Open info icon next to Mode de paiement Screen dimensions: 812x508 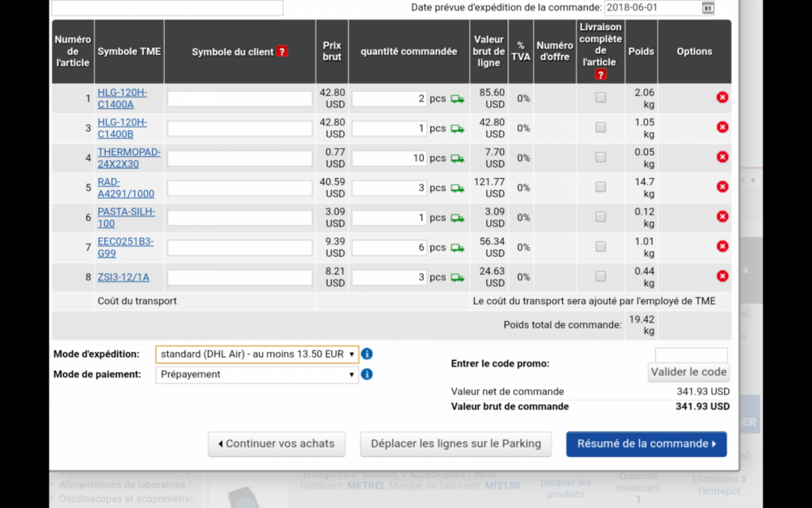(367, 374)
